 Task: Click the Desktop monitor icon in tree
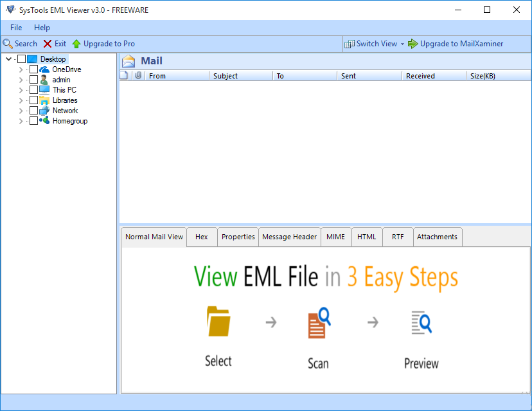tap(32, 59)
